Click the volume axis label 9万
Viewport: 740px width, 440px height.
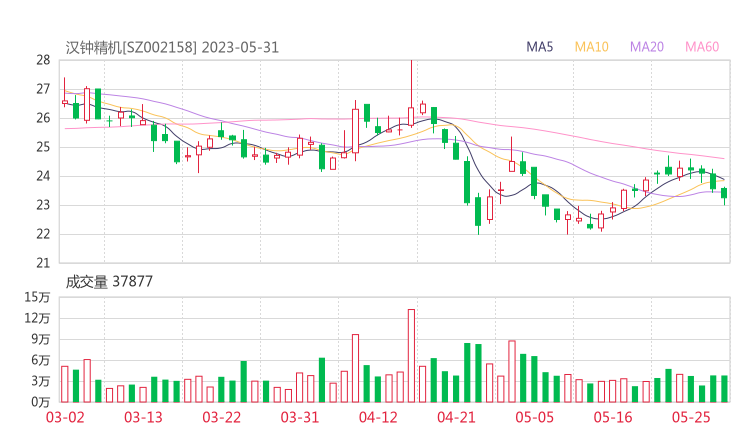coord(41,339)
